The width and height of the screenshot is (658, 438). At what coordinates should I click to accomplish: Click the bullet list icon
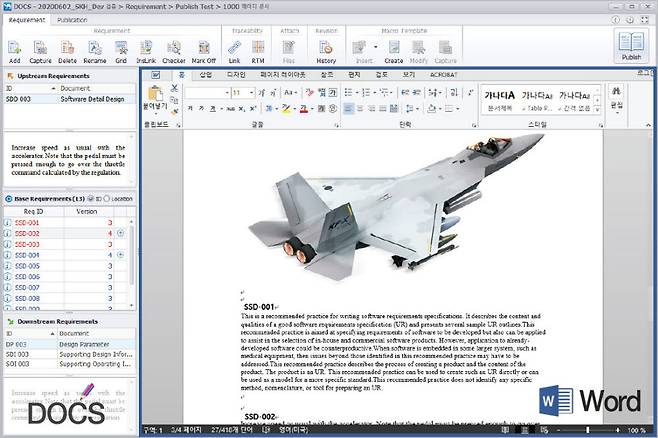click(x=348, y=92)
